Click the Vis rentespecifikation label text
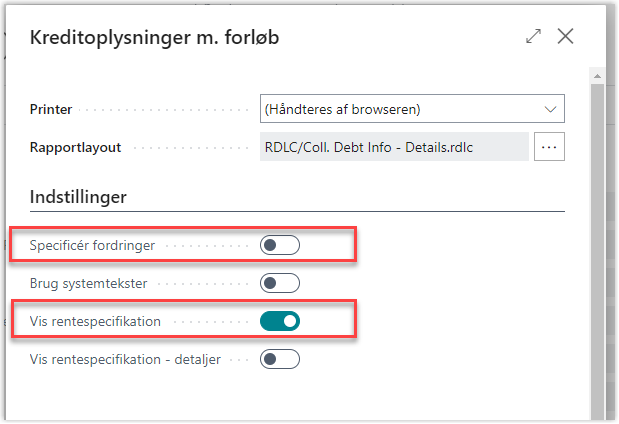The width and height of the screenshot is (619, 424). [x=95, y=321]
